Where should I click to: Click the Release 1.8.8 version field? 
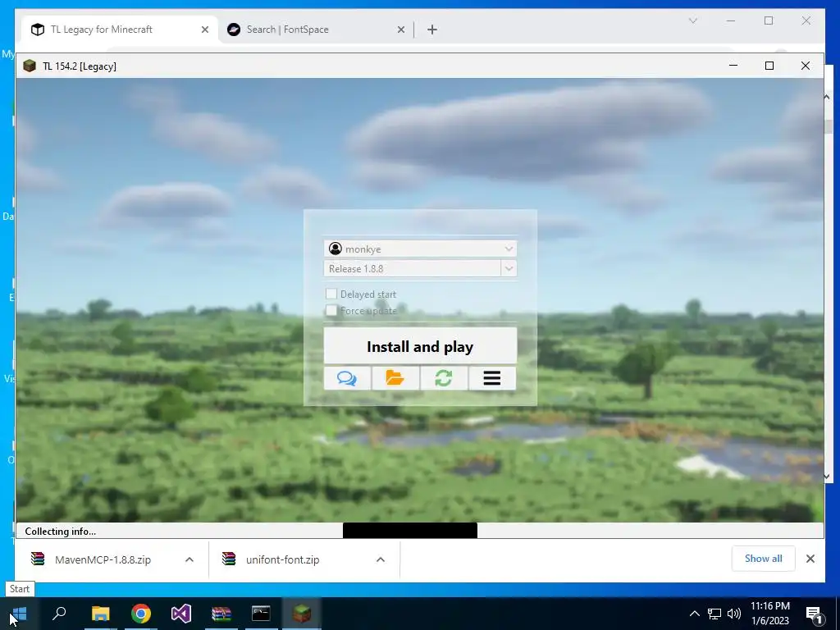point(413,268)
